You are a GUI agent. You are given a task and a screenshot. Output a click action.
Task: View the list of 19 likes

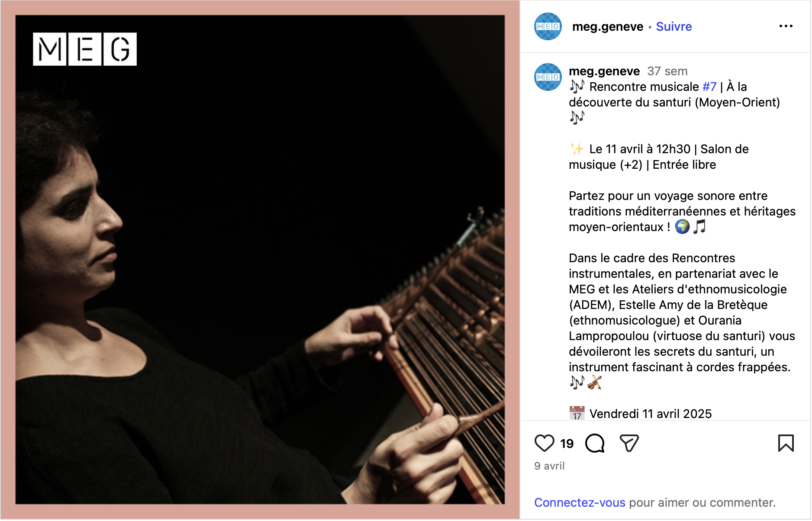click(567, 444)
